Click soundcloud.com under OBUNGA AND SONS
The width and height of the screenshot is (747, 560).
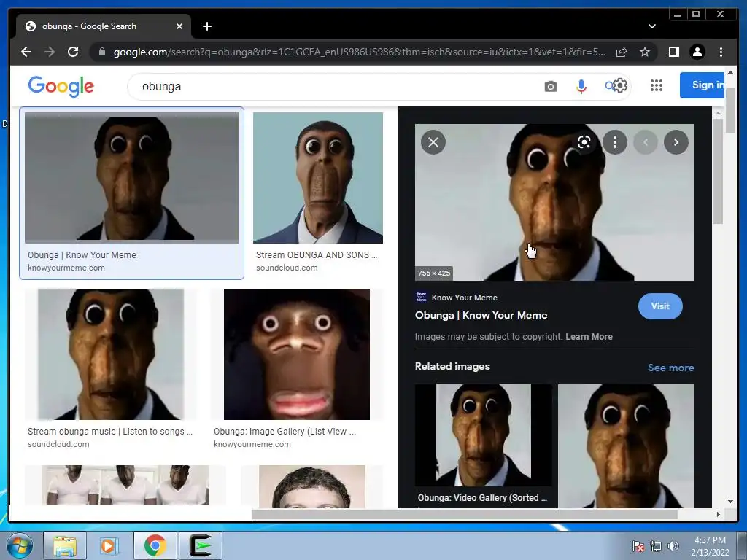pyautogui.click(x=287, y=268)
